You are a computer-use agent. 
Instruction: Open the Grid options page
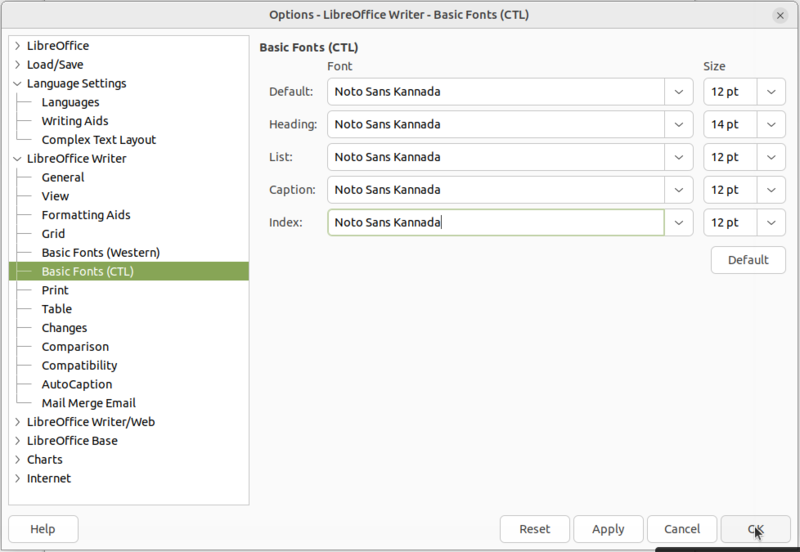click(x=53, y=234)
